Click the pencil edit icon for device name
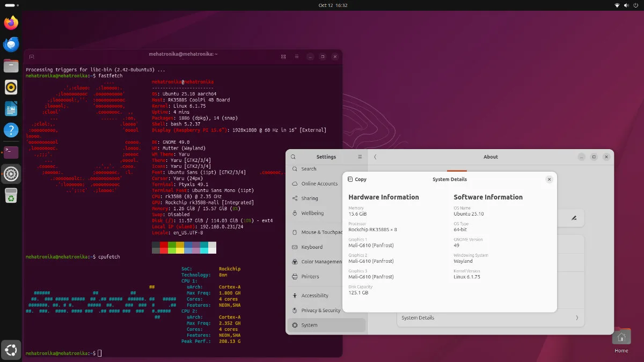Image resolution: width=644 pixels, height=362 pixels. coord(574,218)
